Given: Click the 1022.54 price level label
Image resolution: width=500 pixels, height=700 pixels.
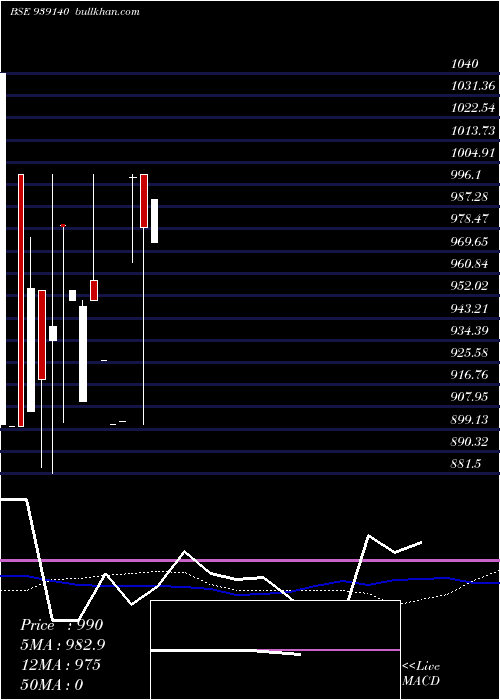Looking at the screenshot, I should coord(473,108).
